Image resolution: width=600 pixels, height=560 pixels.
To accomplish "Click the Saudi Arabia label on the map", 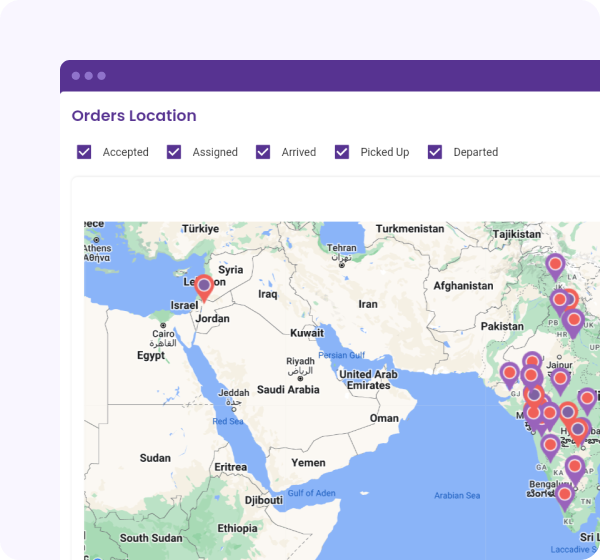I will coord(288,390).
